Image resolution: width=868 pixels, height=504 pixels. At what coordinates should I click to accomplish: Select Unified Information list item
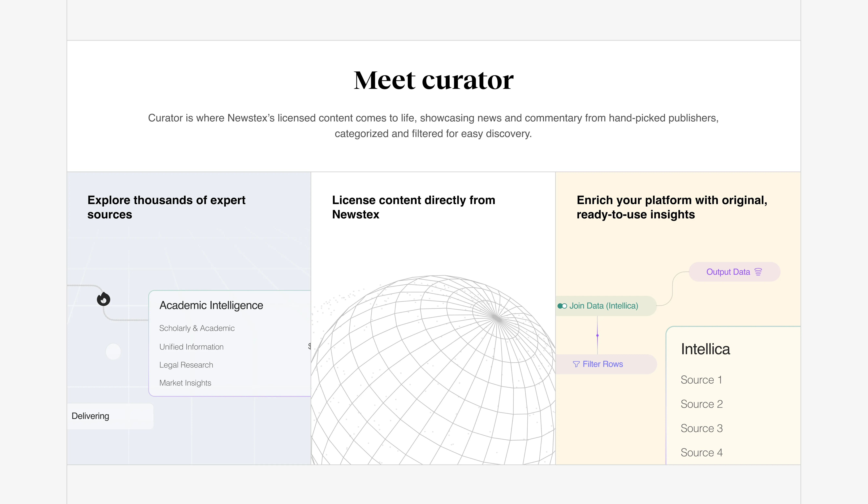(x=191, y=347)
